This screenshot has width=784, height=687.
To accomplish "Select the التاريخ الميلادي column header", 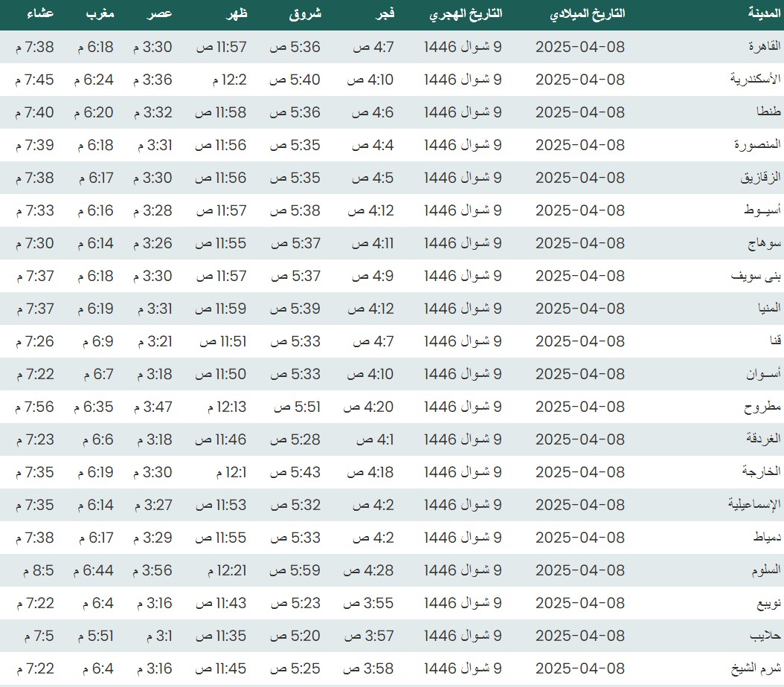I will tap(586, 13).
